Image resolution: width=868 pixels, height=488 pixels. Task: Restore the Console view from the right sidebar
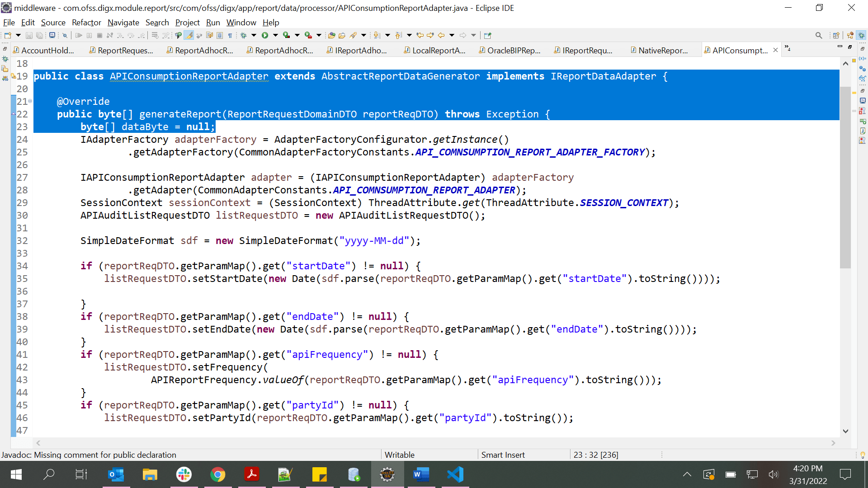[863, 100]
